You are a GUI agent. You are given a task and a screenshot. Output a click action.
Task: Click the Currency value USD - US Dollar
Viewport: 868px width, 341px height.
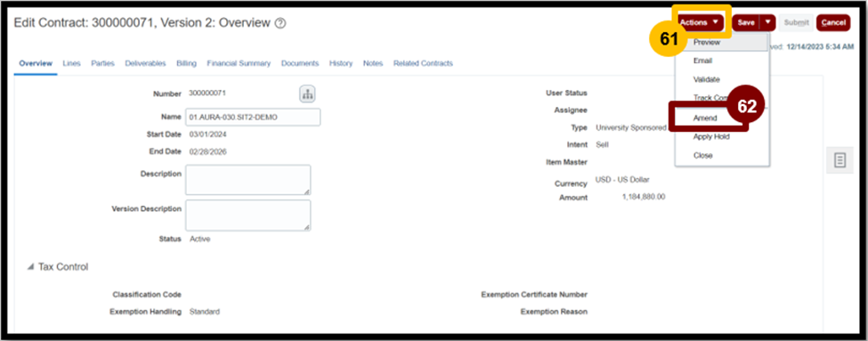[623, 180]
